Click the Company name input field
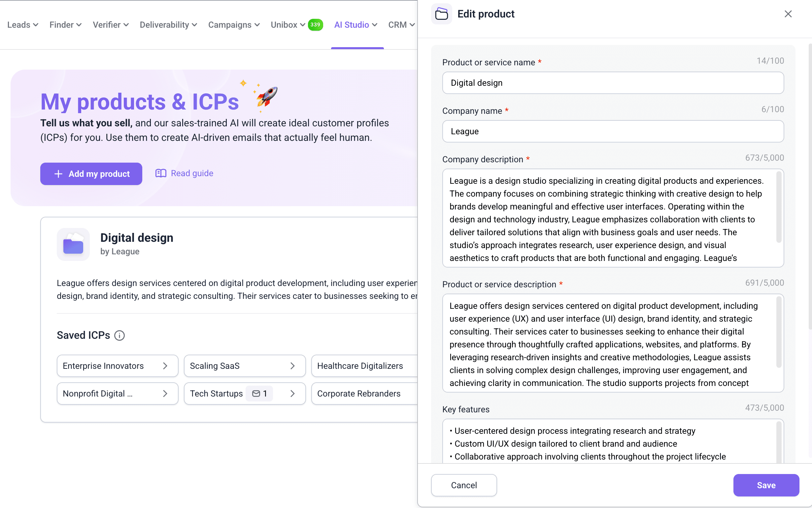The height and width of the screenshot is (508, 812). [x=612, y=131]
